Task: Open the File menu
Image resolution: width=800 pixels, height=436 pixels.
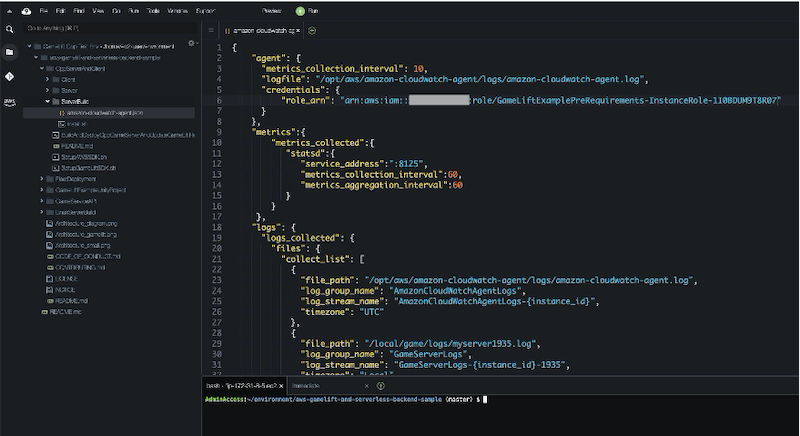Action: point(44,11)
